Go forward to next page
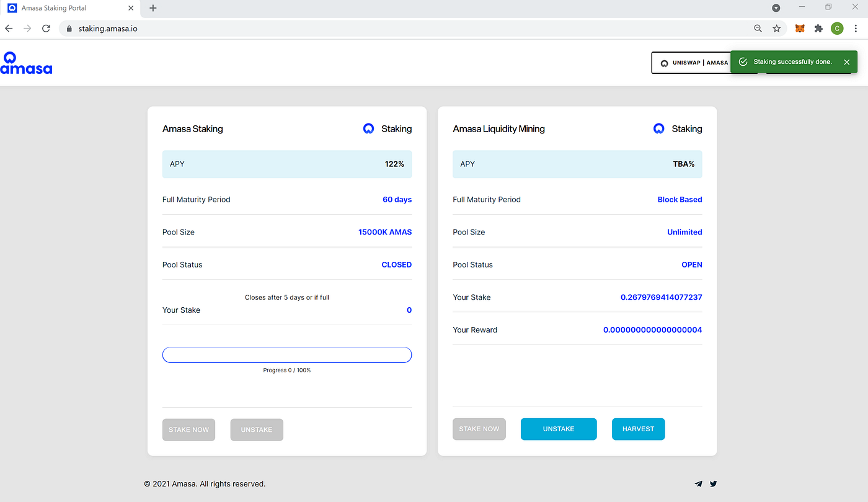868x502 pixels. 27,29
